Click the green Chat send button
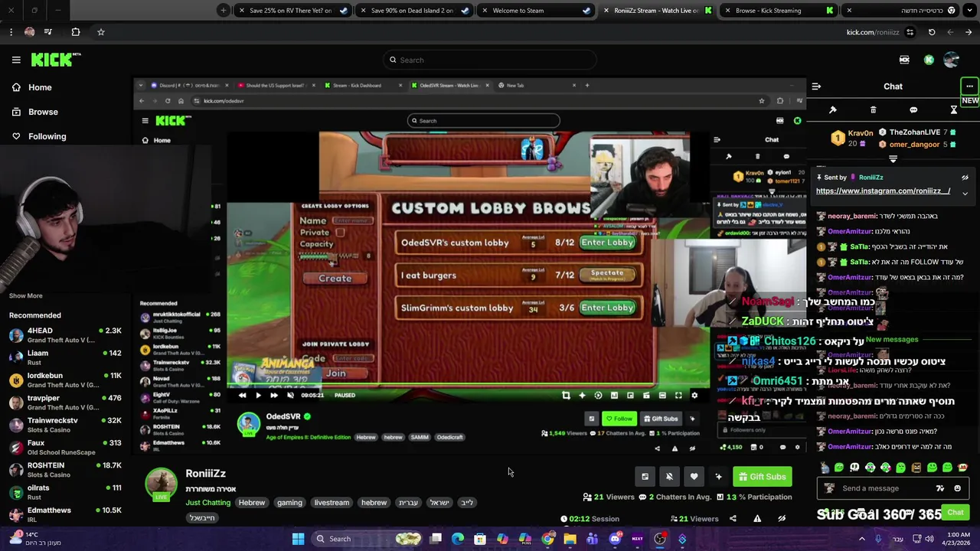This screenshot has height=551, width=980. (x=955, y=512)
